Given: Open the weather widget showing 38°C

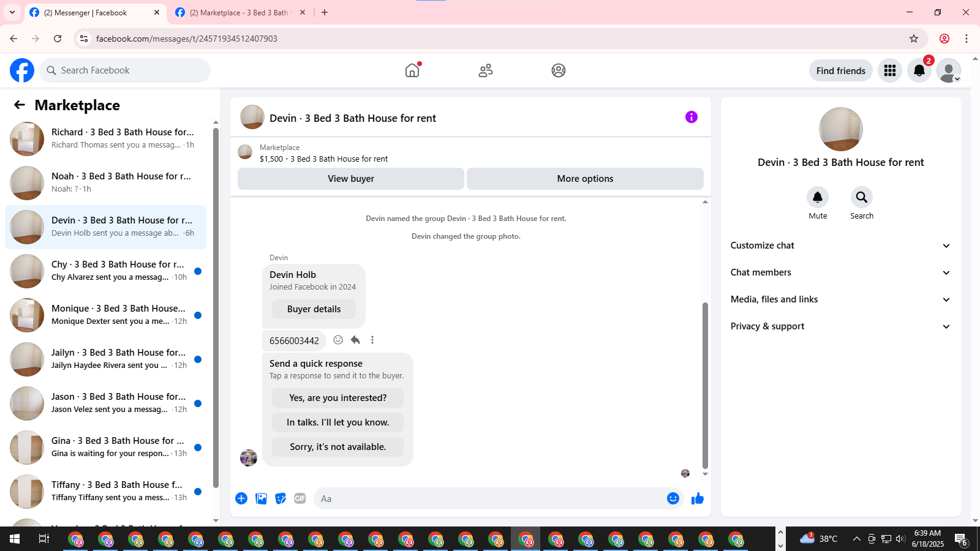Looking at the screenshot, I should (819, 539).
